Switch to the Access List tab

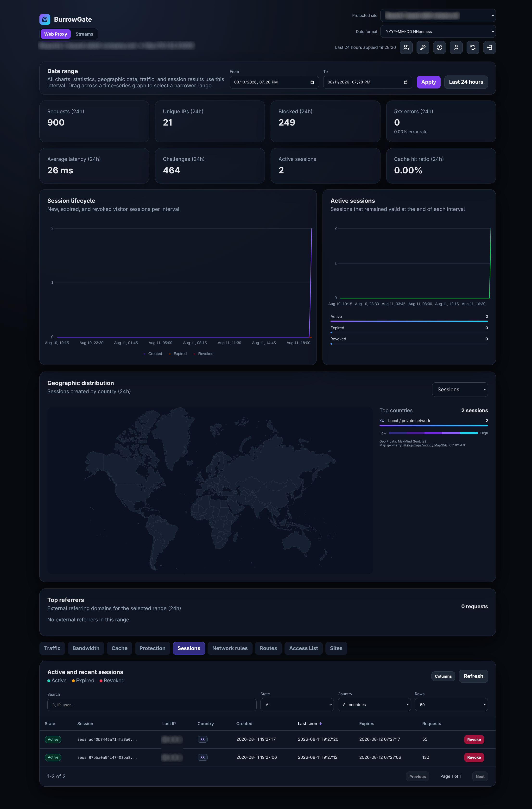tap(304, 648)
